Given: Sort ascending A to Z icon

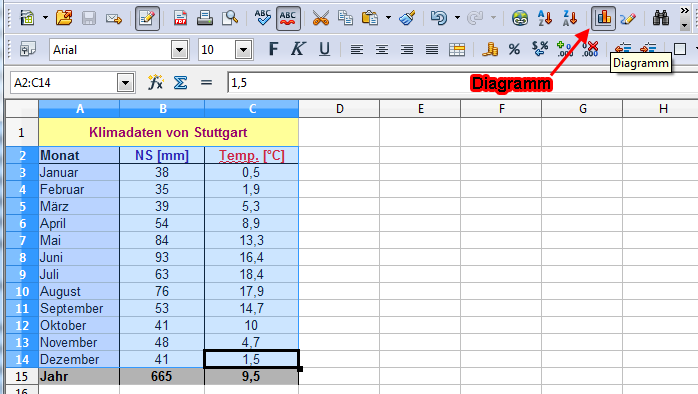Looking at the screenshot, I should (x=545, y=18).
